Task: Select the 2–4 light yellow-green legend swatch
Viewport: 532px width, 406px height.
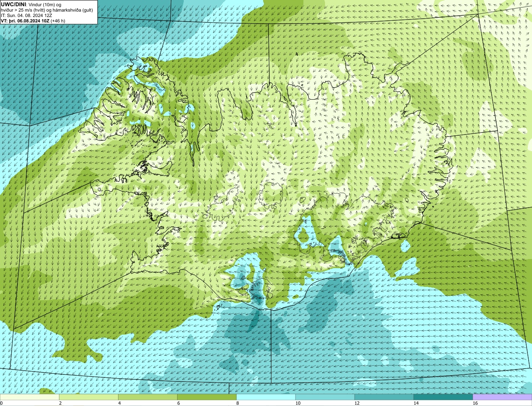Action: [x=89, y=397]
